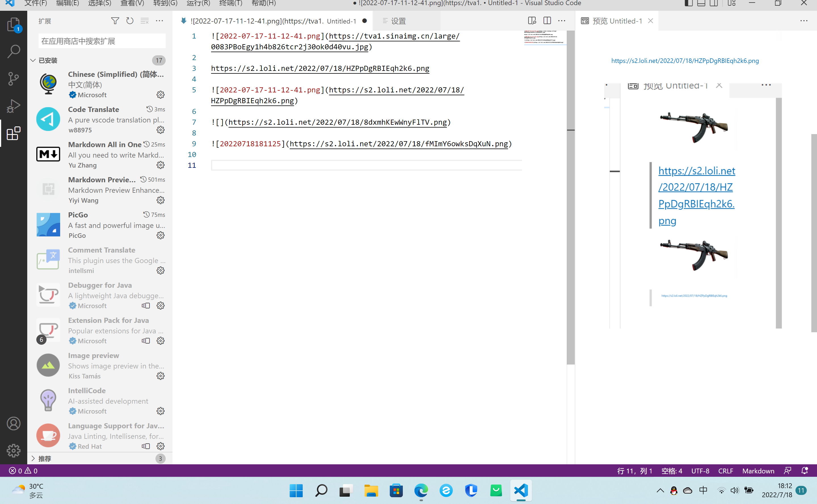
Task: Open the Search view in the activity bar
Action: (13, 51)
